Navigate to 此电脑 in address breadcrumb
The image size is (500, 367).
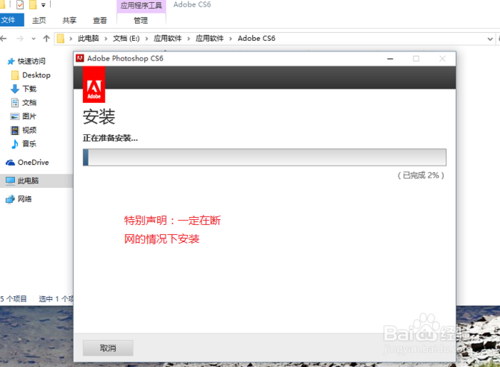coord(88,38)
